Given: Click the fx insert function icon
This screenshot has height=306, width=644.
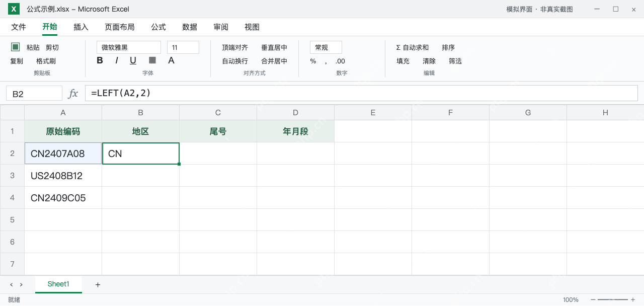Looking at the screenshot, I should (73, 93).
